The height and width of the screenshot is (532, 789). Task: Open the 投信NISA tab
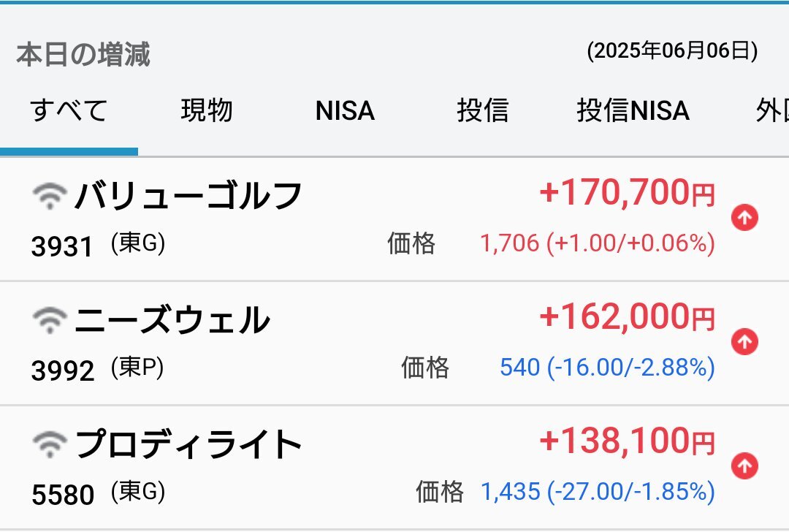[x=633, y=111]
